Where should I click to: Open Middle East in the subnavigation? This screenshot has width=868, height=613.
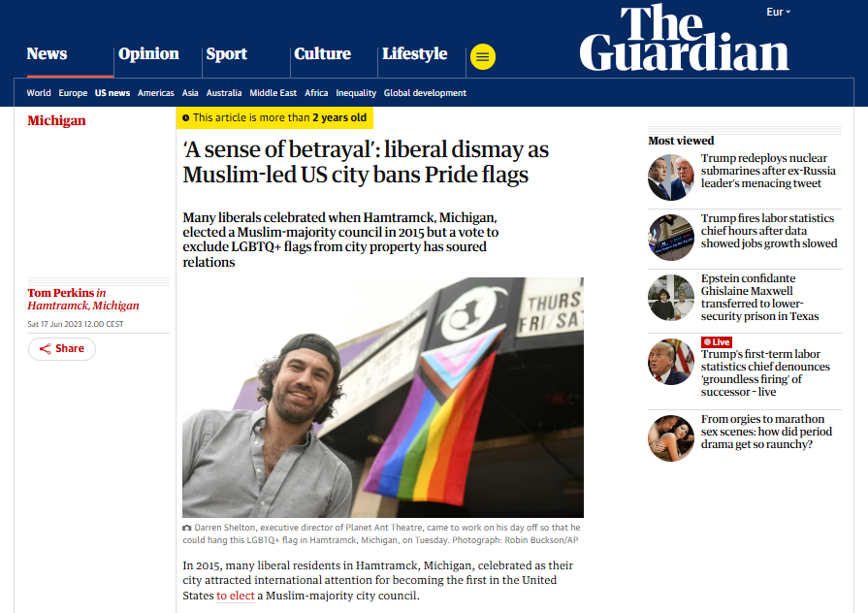(x=273, y=93)
